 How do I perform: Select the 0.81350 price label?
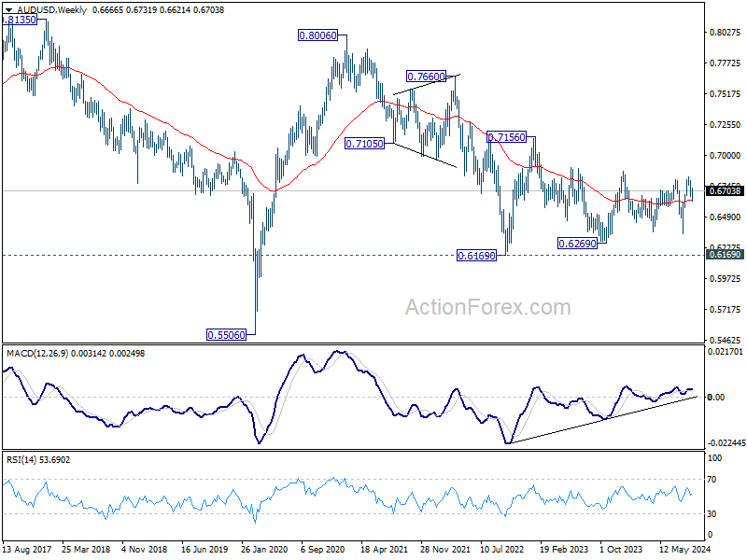coord(19,20)
